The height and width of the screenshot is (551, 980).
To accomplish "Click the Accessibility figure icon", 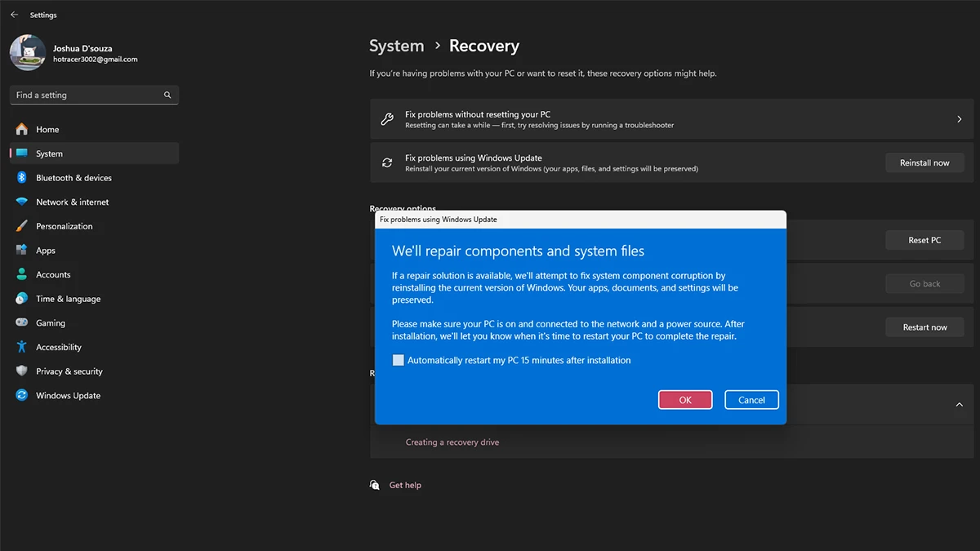I will pyautogui.click(x=21, y=347).
